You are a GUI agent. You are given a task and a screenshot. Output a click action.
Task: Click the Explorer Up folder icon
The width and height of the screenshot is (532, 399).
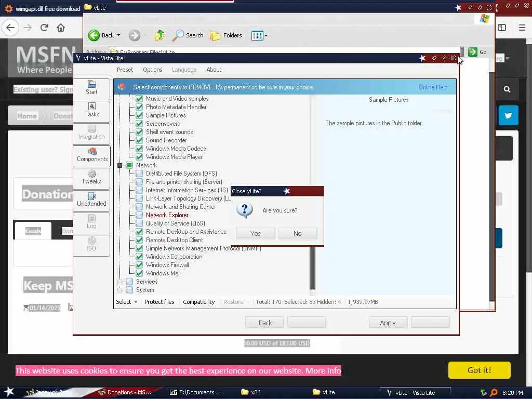pos(159,35)
